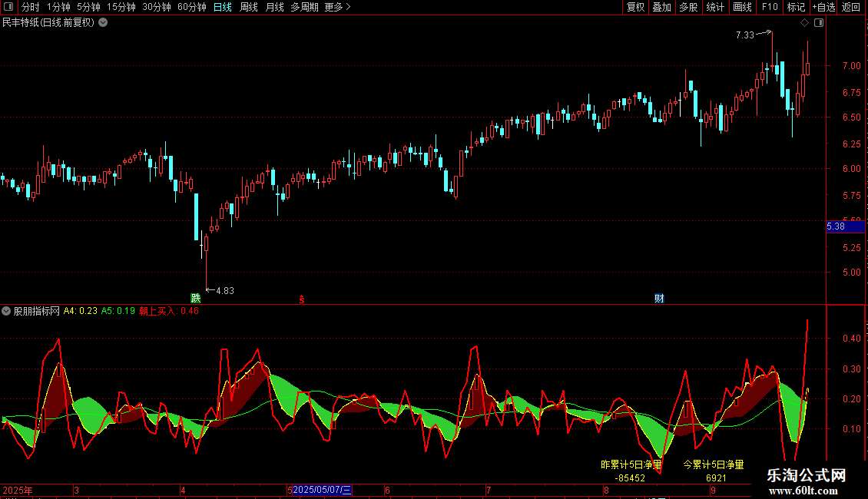The image size is (868, 499).
Task: Click month 7 on the timeline
Action: click(x=489, y=490)
